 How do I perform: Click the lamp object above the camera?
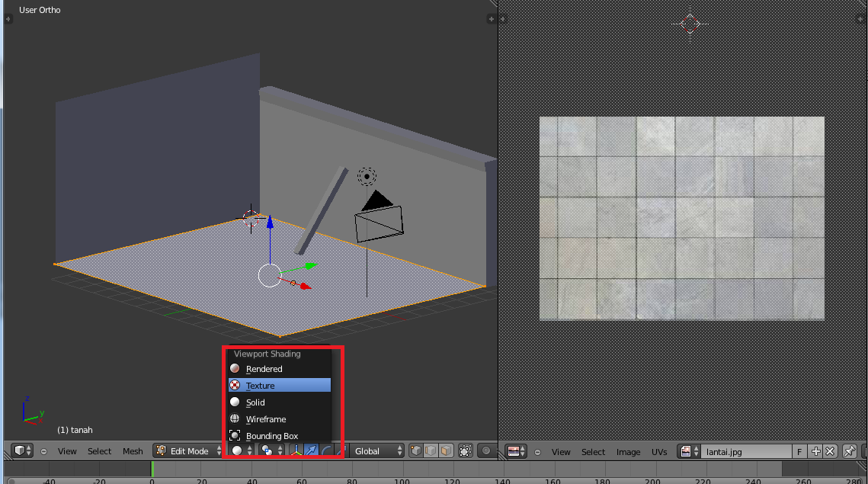[x=367, y=176]
